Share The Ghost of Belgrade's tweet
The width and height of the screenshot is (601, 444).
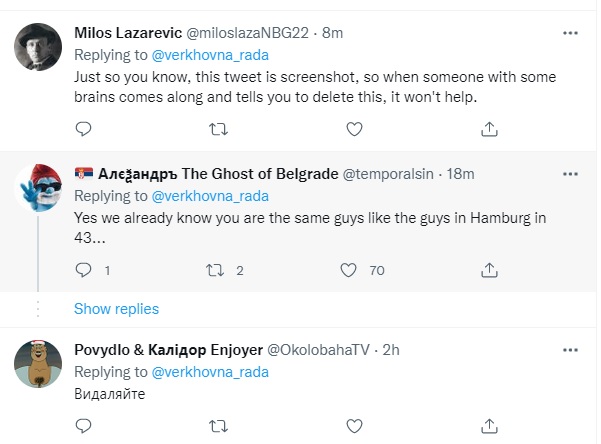point(489,270)
